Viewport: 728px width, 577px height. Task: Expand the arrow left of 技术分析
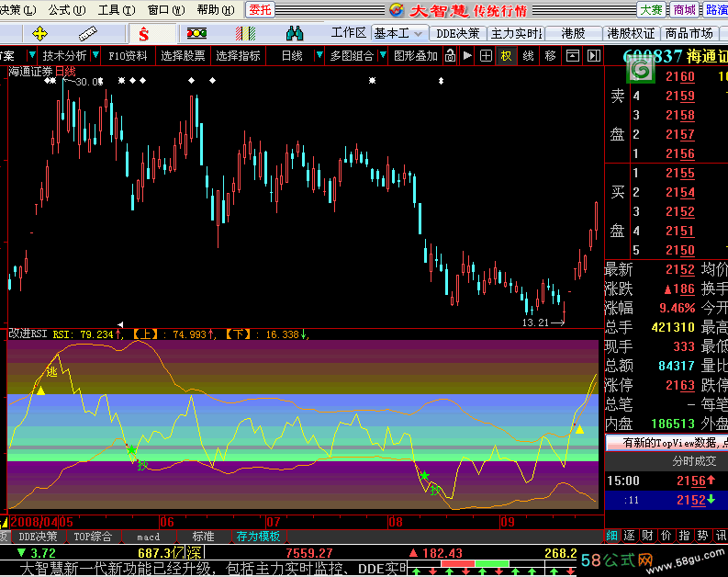pos(32,55)
